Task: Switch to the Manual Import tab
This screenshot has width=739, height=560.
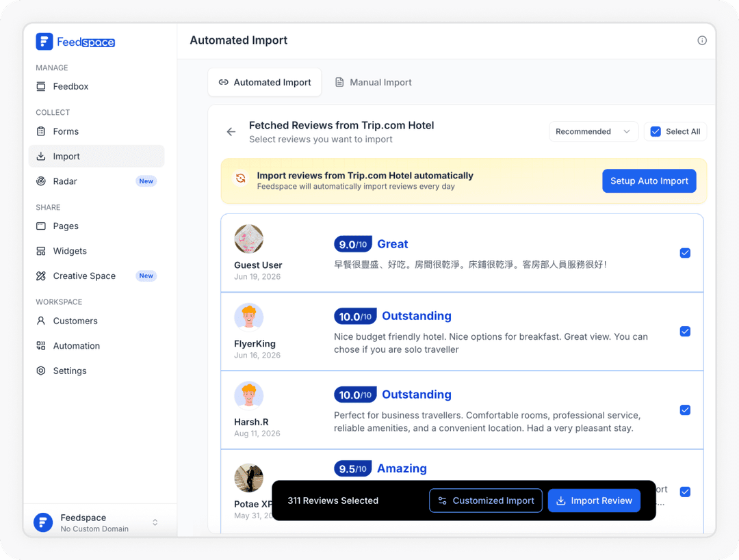Action: coord(373,83)
